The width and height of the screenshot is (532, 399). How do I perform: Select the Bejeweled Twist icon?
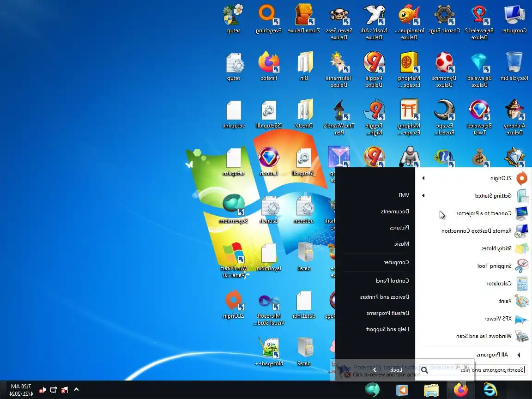coord(479,117)
